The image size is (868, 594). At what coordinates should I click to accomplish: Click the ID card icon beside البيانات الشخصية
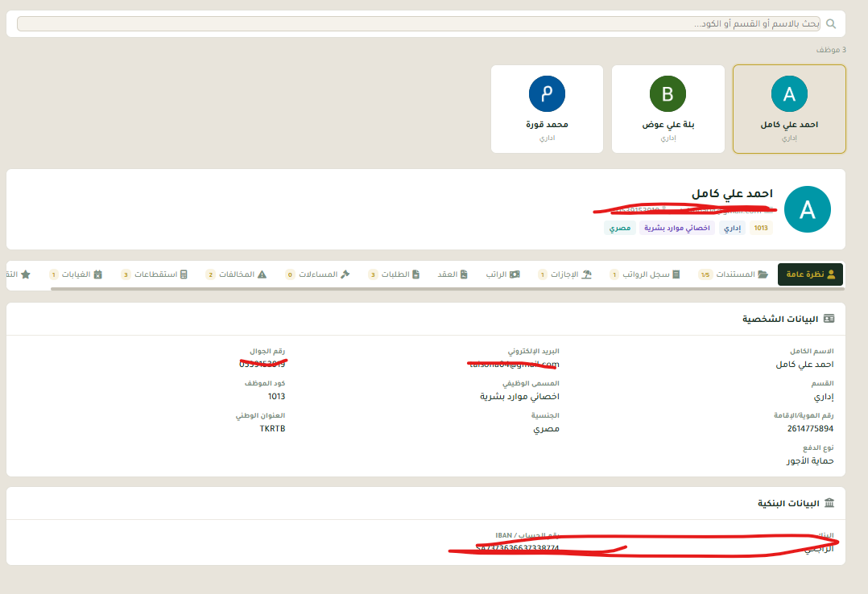pos(829,319)
